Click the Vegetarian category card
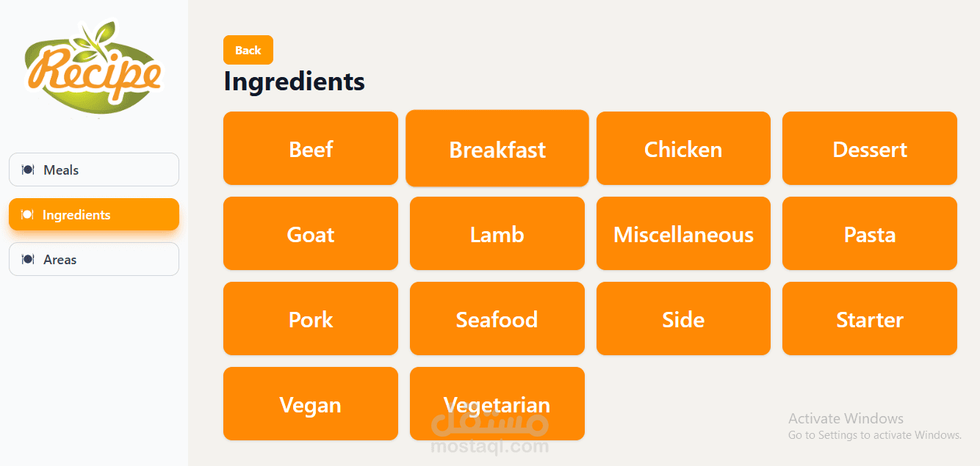 tap(497, 404)
